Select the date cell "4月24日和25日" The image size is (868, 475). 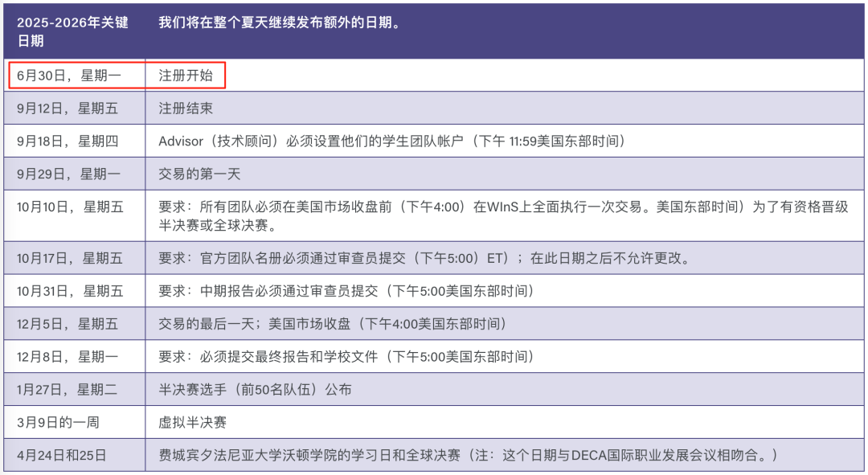pos(74,455)
